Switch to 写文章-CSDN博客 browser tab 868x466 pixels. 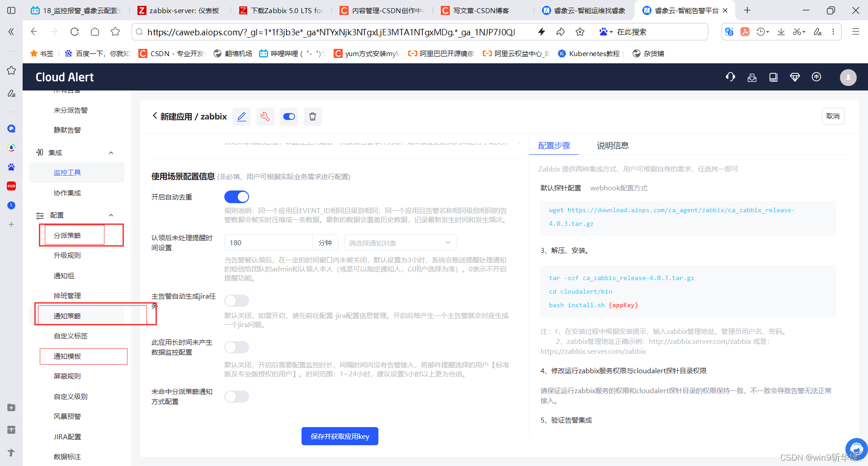[x=481, y=10]
